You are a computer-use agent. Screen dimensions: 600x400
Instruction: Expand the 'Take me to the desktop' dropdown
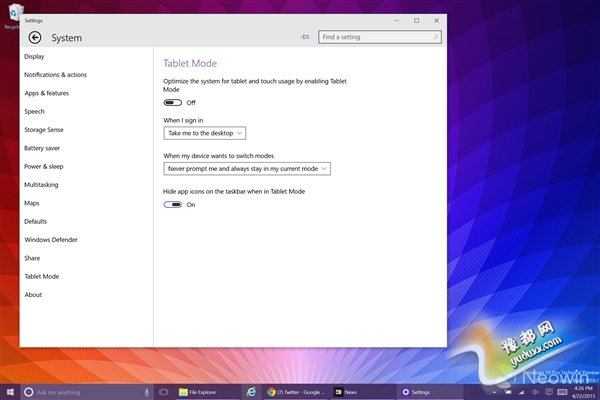click(204, 132)
